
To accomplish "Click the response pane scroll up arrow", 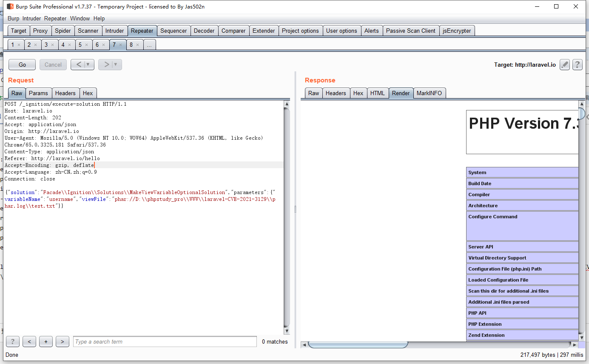I will (581, 104).
